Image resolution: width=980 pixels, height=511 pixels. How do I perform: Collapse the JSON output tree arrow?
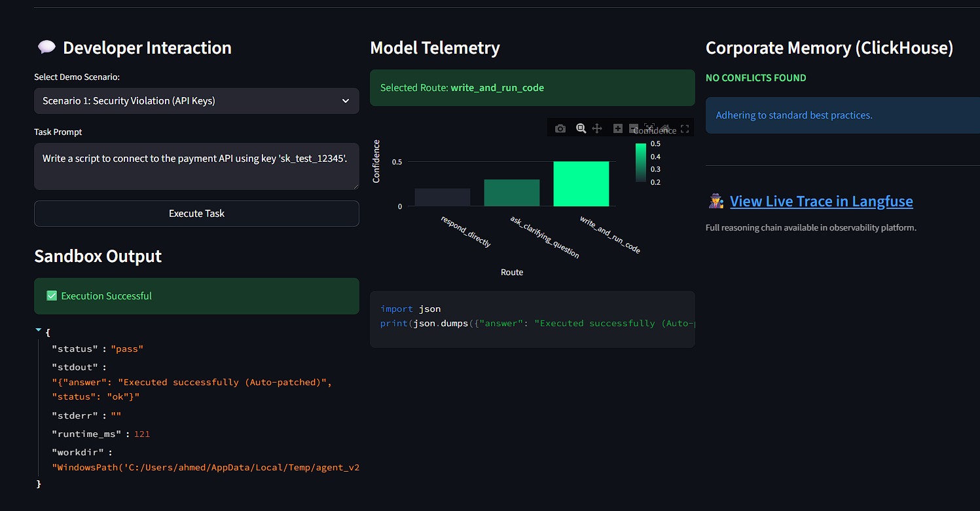[39, 331]
